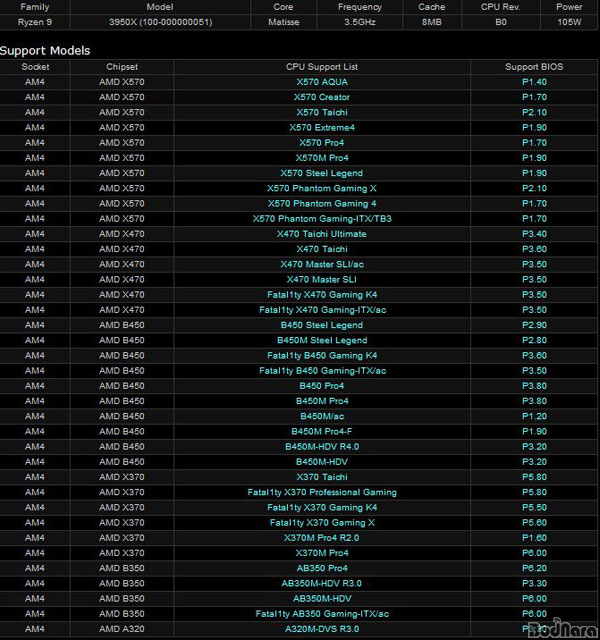The width and height of the screenshot is (600, 640).
Task: Open the AB350M-HDV link
Action: [x=322, y=599]
